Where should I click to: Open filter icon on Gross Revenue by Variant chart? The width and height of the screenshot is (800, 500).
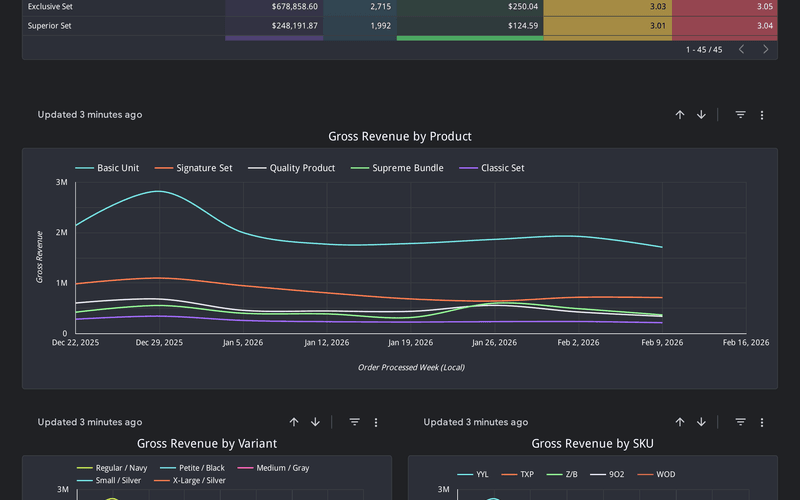point(354,422)
